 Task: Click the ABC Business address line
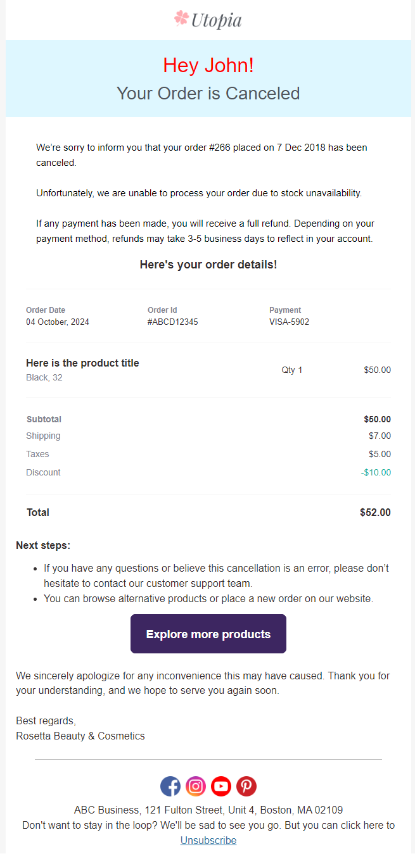208,810
